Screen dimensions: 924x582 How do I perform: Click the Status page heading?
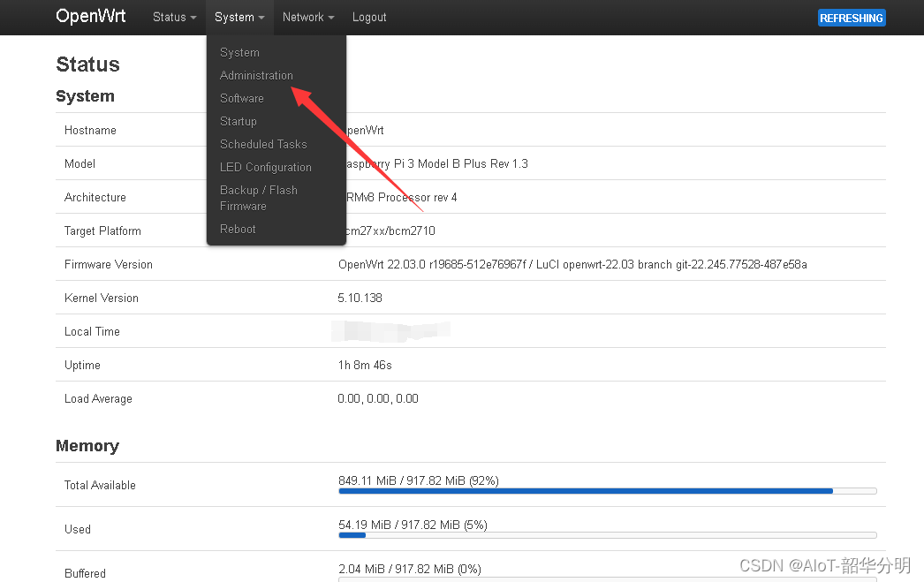87,64
